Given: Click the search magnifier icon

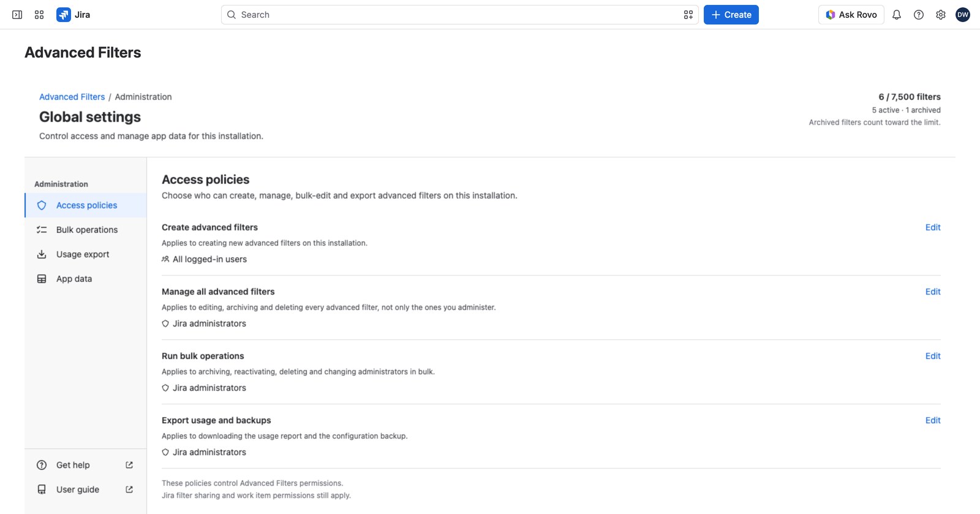Looking at the screenshot, I should coord(232,15).
